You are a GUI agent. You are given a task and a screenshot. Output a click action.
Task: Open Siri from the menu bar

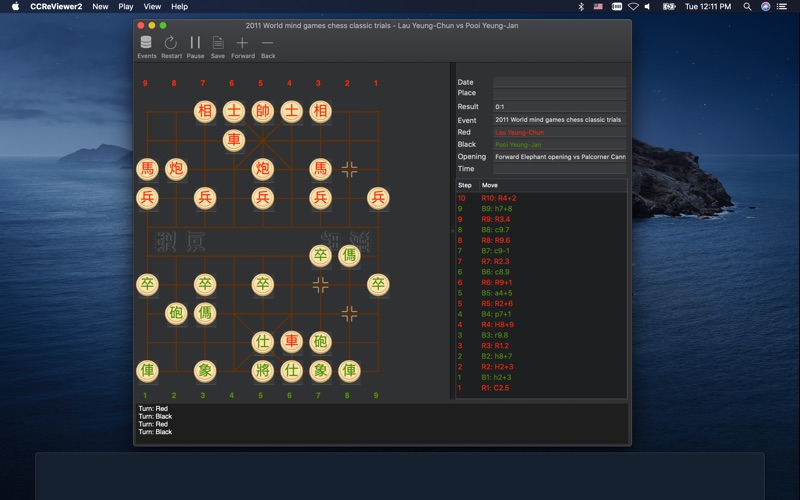pyautogui.click(x=765, y=6)
